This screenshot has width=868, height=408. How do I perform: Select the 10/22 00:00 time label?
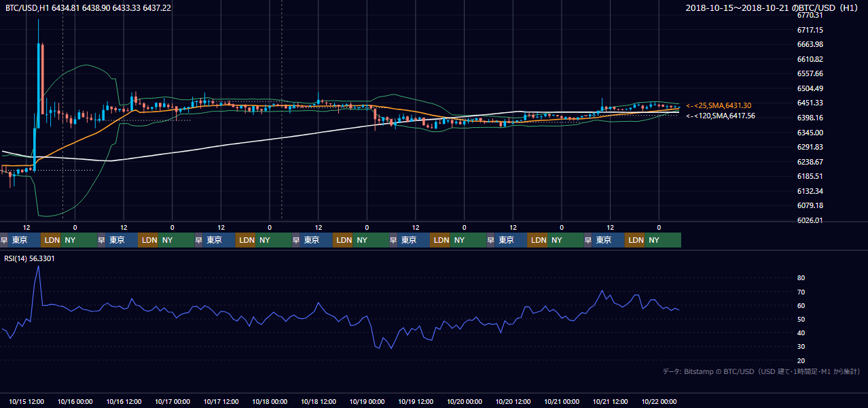[659, 402]
